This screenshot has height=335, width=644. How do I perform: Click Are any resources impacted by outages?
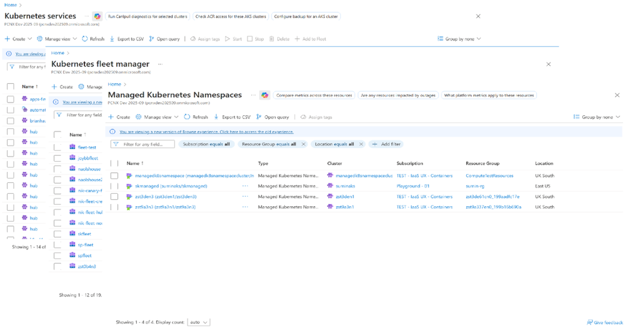pyautogui.click(x=398, y=95)
